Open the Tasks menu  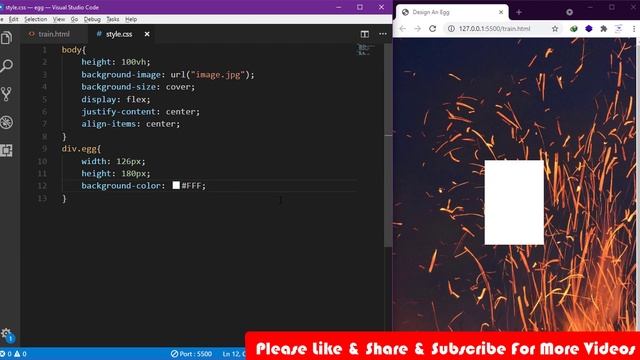113,19
